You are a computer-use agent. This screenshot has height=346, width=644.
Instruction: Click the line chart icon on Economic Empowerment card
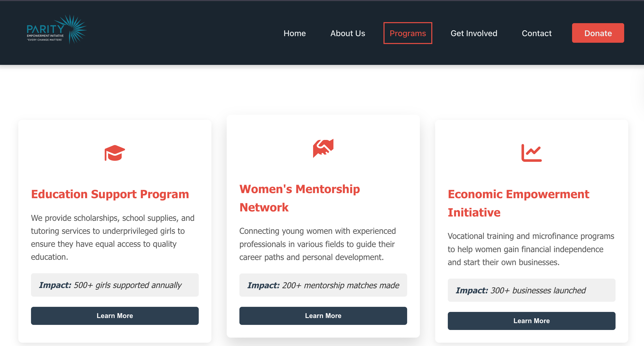[531, 153]
